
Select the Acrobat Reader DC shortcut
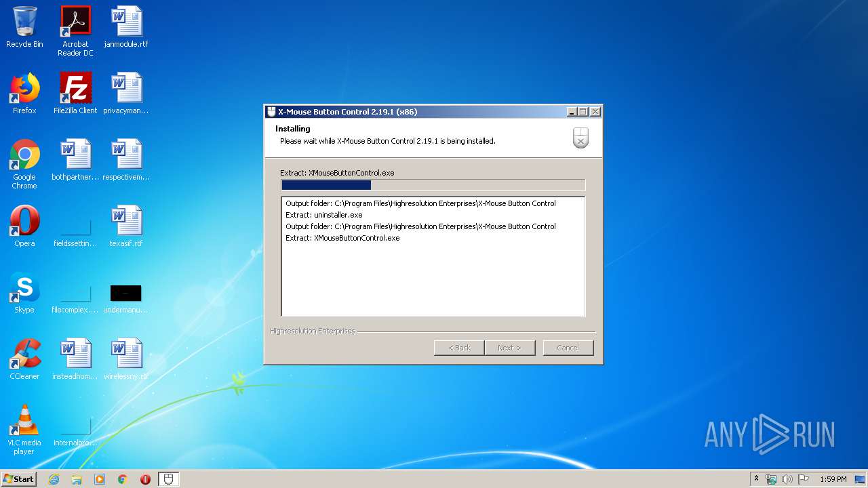tap(75, 31)
